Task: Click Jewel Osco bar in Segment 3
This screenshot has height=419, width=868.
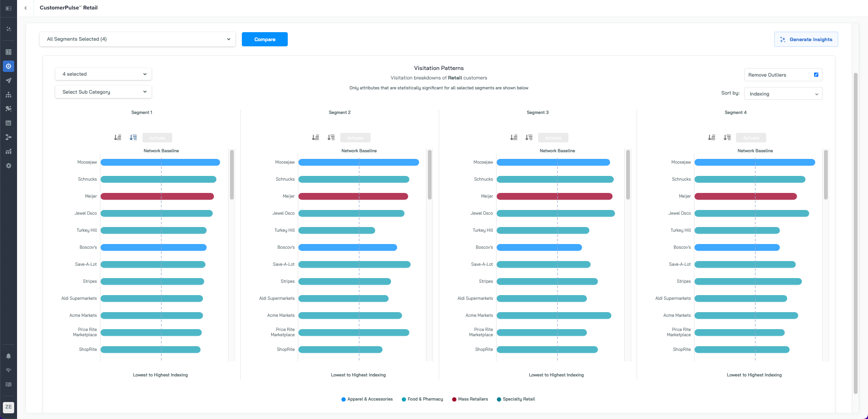Action: pyautogui.click(x=556, y=213)
